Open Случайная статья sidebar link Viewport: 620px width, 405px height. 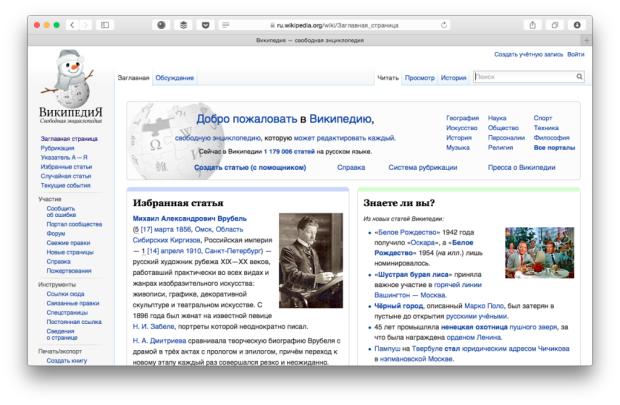[x=66, y=176]
